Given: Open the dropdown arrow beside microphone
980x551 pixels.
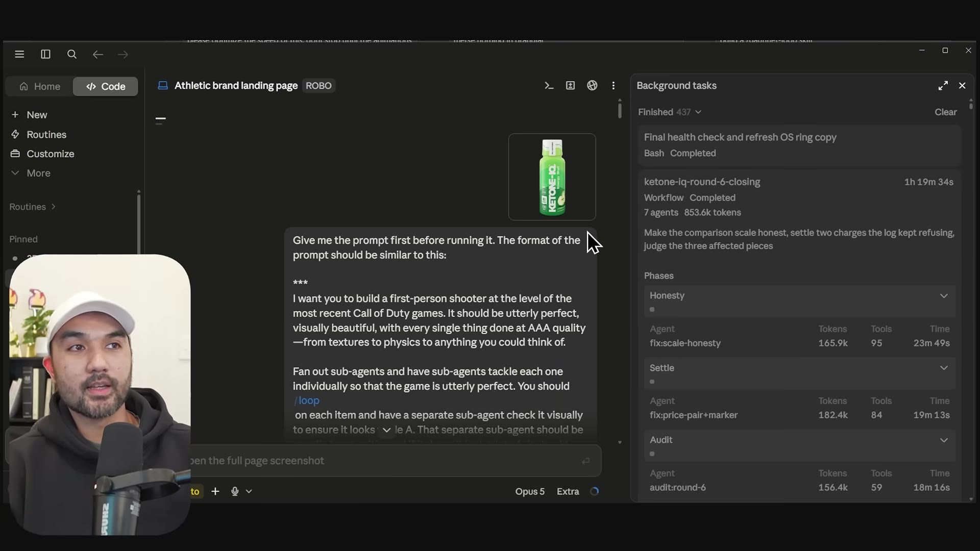Looking at the screenshot, I should tap(249, 491).
